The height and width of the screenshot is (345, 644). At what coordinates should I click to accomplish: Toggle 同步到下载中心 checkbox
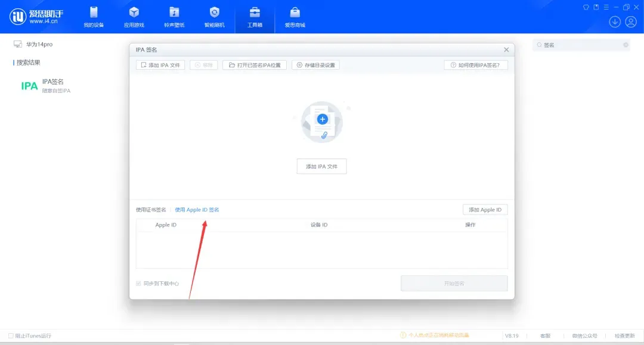pyautogui.click(x=139, y=284)
